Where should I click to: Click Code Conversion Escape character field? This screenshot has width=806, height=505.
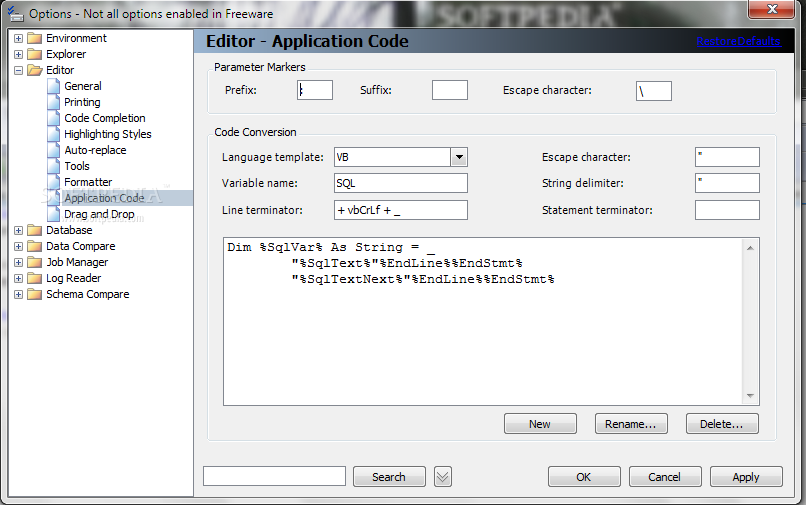(x=727, y=157)
